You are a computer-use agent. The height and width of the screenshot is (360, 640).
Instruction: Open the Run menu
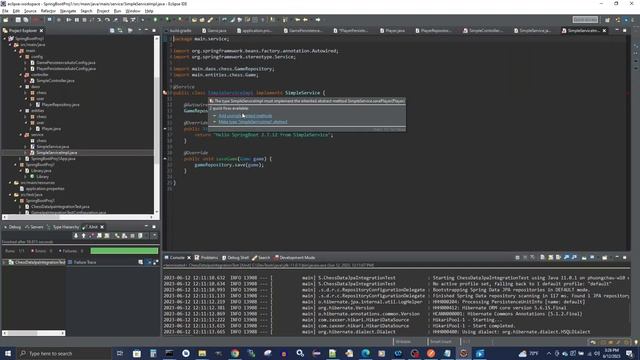[x=118, y=11]
